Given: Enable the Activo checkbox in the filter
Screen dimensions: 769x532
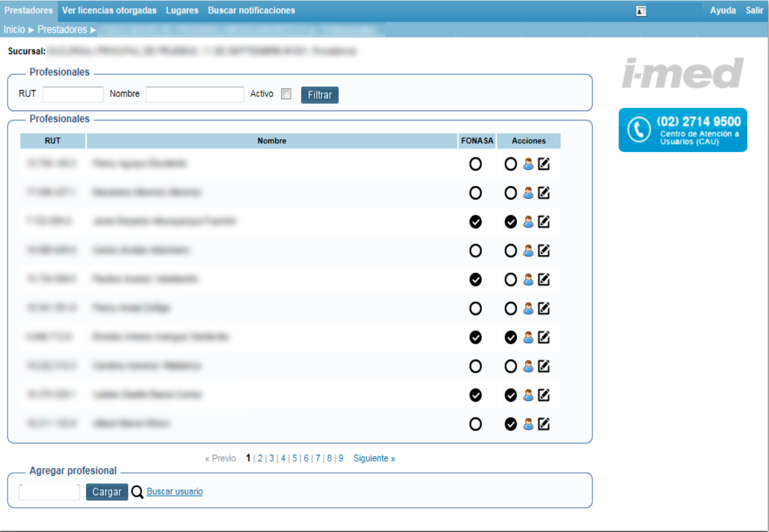Looking at the screenshot, I should pos(286,94).
